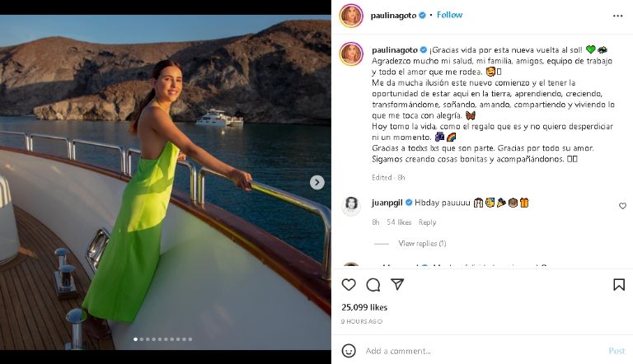
Task: View 54 likes on juanpgil's comment
Action: [x=399, y=222]
